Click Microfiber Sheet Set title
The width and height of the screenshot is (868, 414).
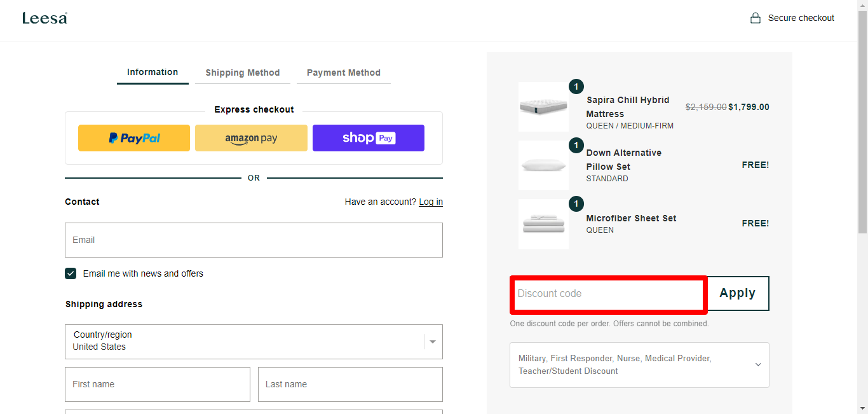click(631, 218)
